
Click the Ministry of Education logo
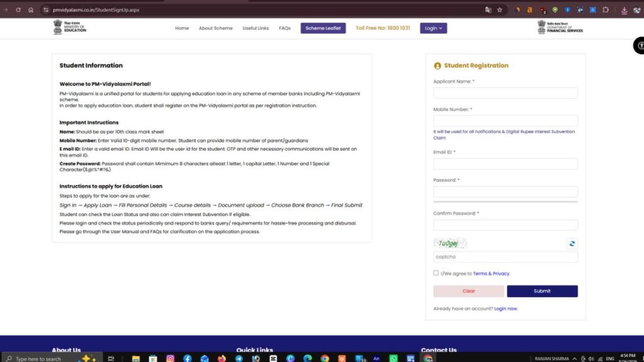click(x=70, y=27)
